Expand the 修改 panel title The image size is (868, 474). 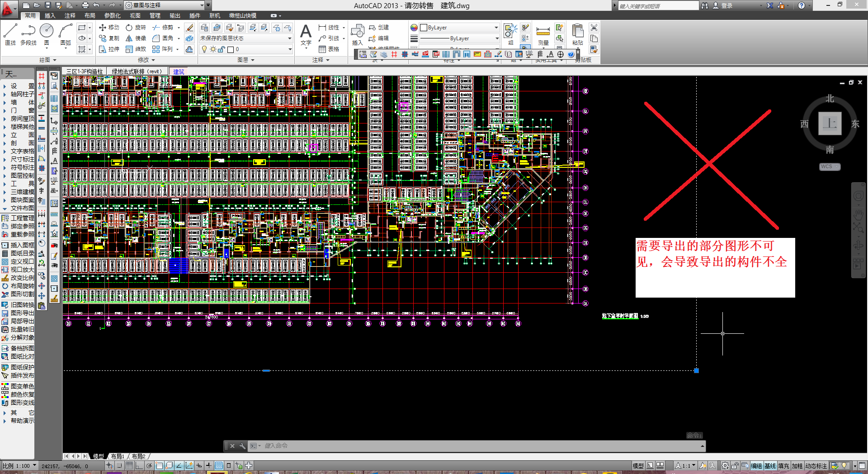(146, 60)
